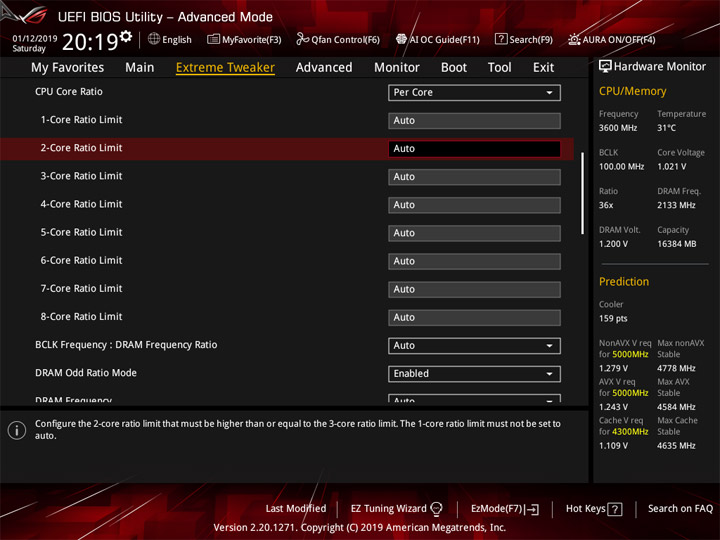Click the Search on FAQ link
This screenshot has height=540, width=720.
point(681,508)
